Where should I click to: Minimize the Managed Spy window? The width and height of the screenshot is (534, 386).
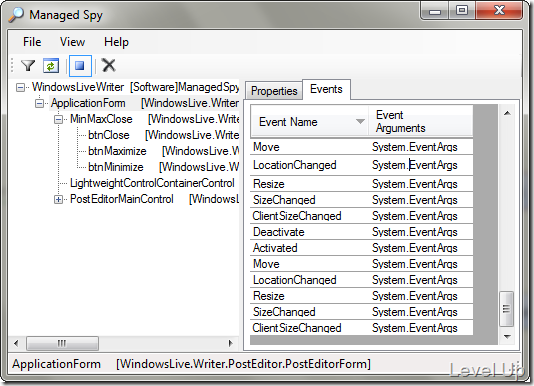pyautogui.click(x=435, y=11)
